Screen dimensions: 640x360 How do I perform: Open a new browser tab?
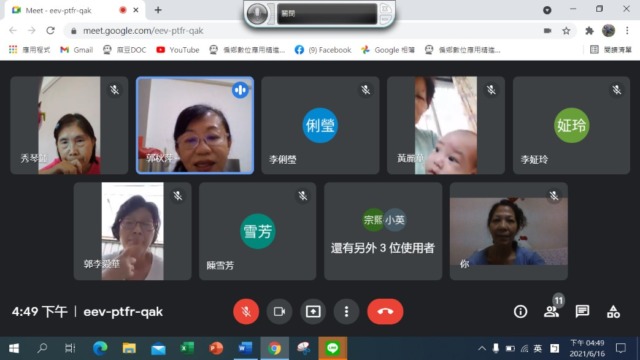pos(158,10)
